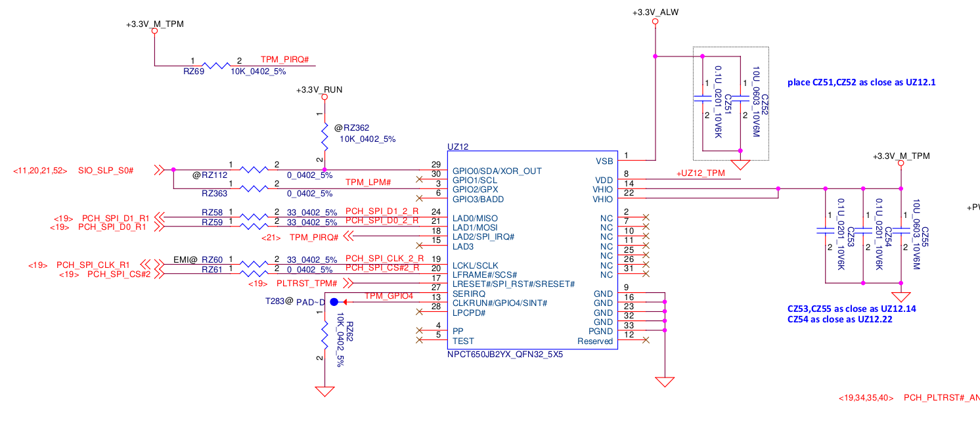Click the @RZ362 pull-up resistor symbol
Image resolution: width=980 pixels, height=434 pixels.
[324, 137]
